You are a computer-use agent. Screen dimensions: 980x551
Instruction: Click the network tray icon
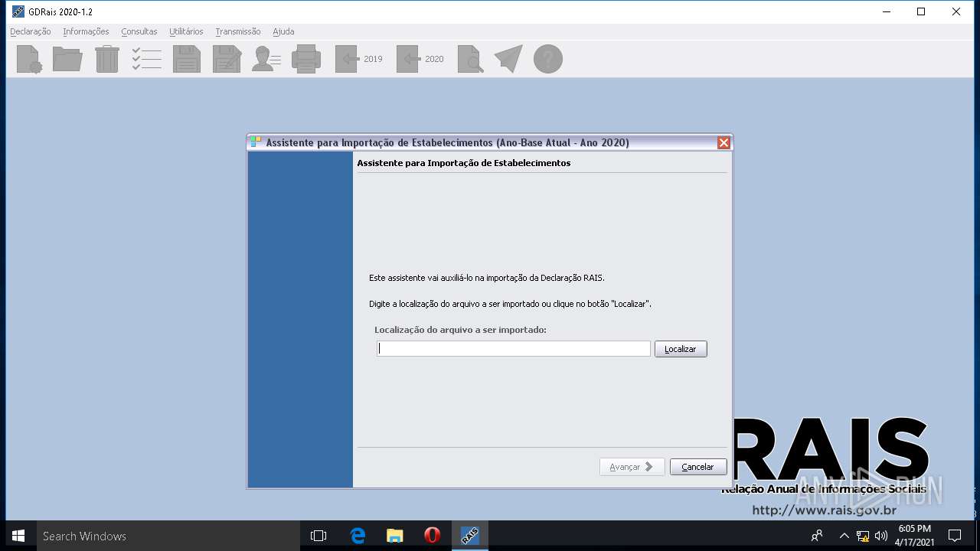coord(863,536)
